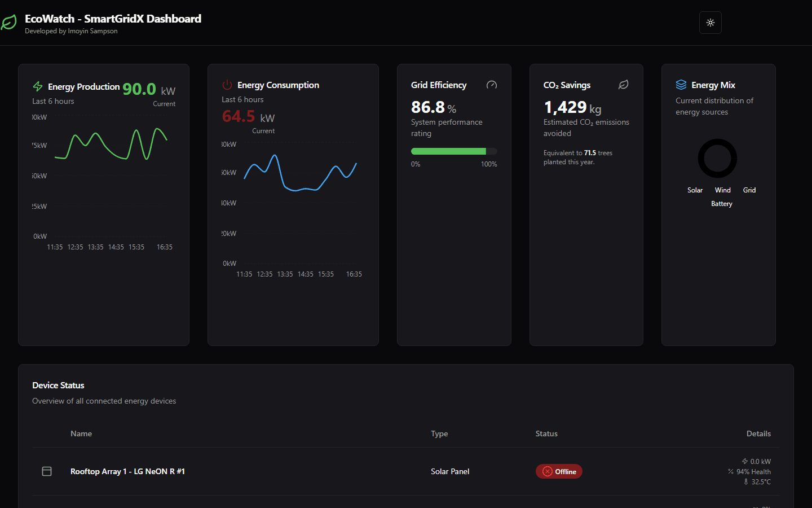
Task: Click the Energy Mix layers icon
Action: pos(681,85)
